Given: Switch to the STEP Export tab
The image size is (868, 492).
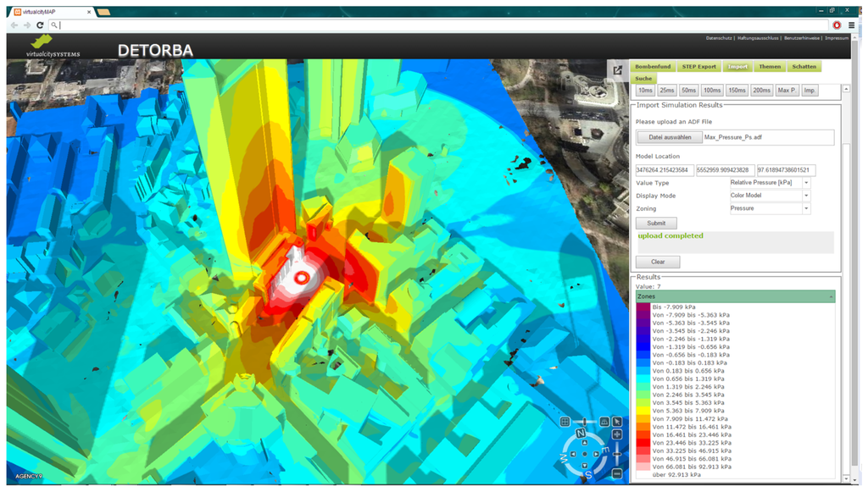Looking at the screenshot, I should click(699, 67).
